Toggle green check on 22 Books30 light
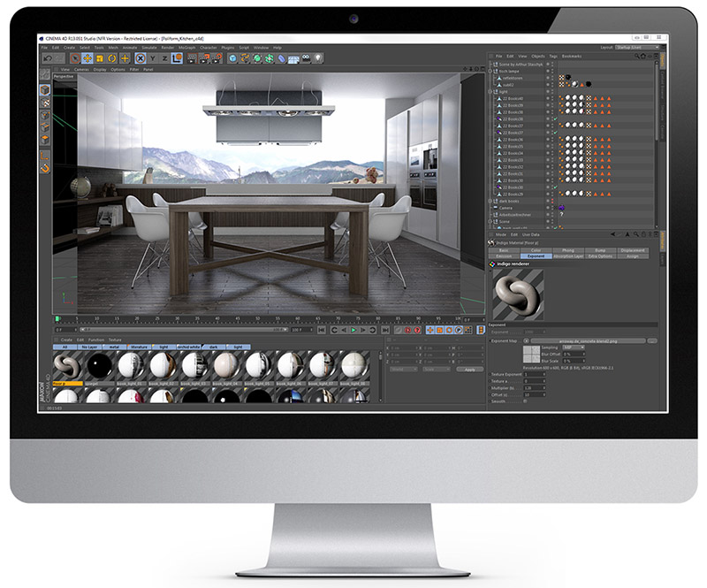Screen dimensions: 707x588 [x=556, y=187]
